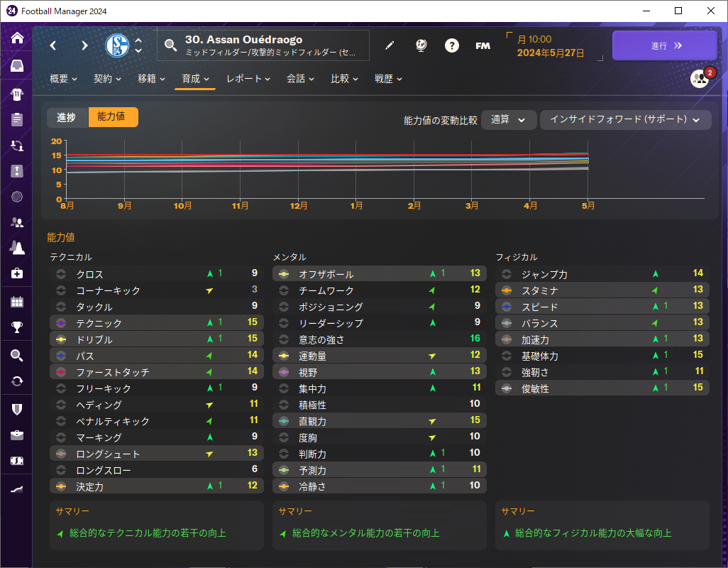Click the search magnifier icon
The width and height of the screenshot is (728, 568).
[170, 45]
